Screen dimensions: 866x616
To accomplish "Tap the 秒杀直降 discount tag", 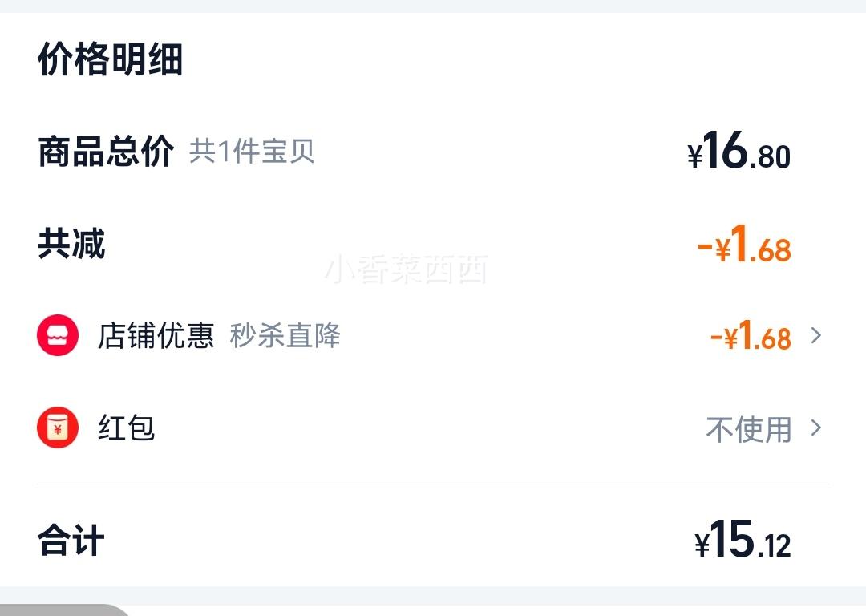I will point(285,336).
